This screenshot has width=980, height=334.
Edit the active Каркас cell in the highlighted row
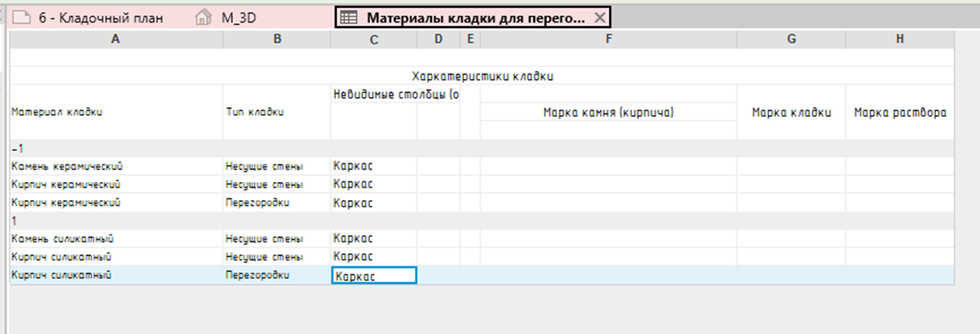point(374,276)
